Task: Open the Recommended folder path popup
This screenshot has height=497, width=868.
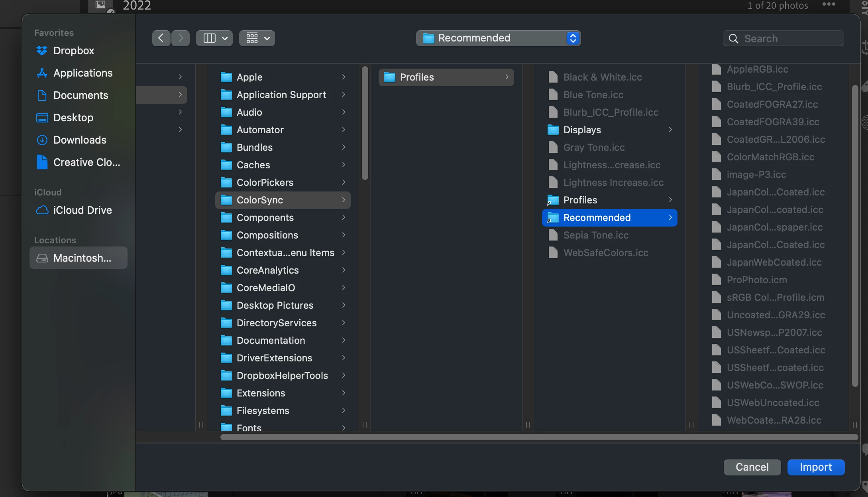Action: pos(498,38)
